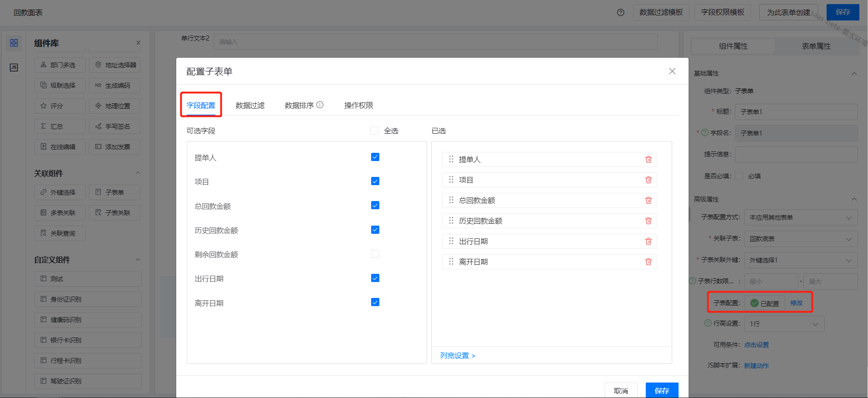The width and height of the screenshot is (868, 398).
Task: Click drag handle of 总回款金额 row
Action: (451, 200)
